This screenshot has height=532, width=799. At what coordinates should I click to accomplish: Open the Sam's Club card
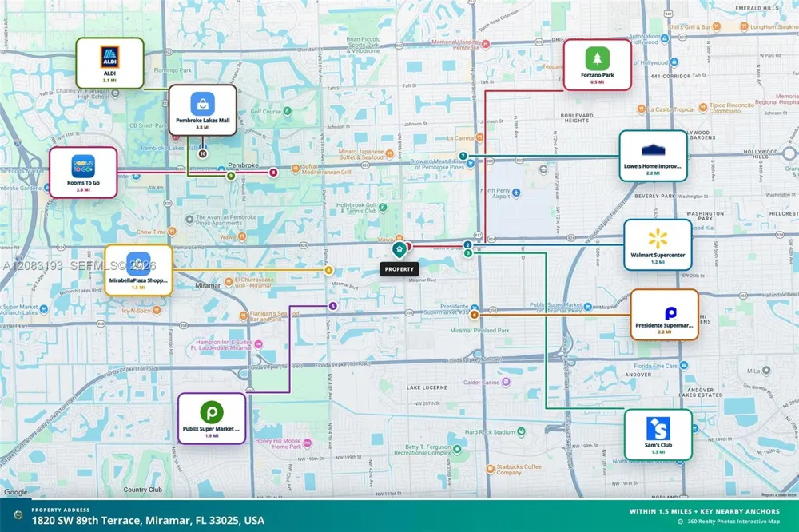point(658,435)
